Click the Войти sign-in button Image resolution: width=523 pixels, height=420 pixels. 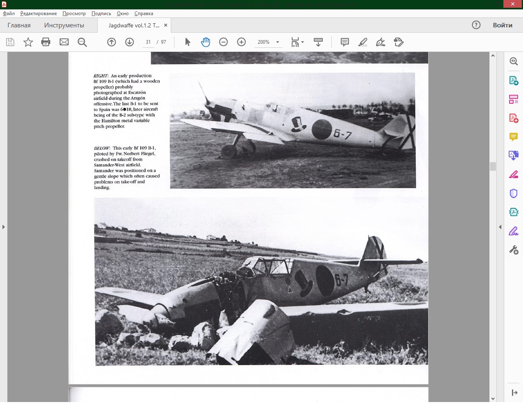coord(503,25)
